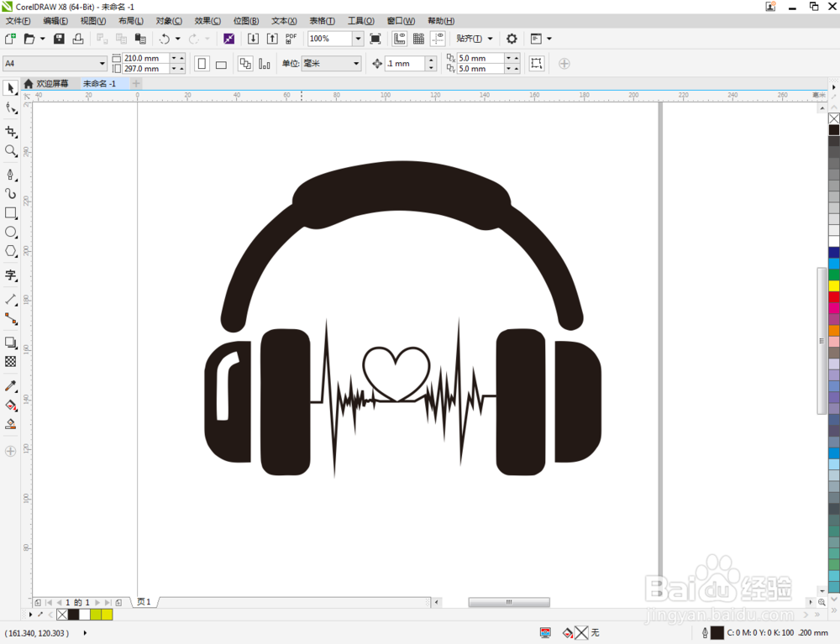Switch to the 欢迎屏幕 tab
The image size is (840, 644).
(x=47, y=83)
